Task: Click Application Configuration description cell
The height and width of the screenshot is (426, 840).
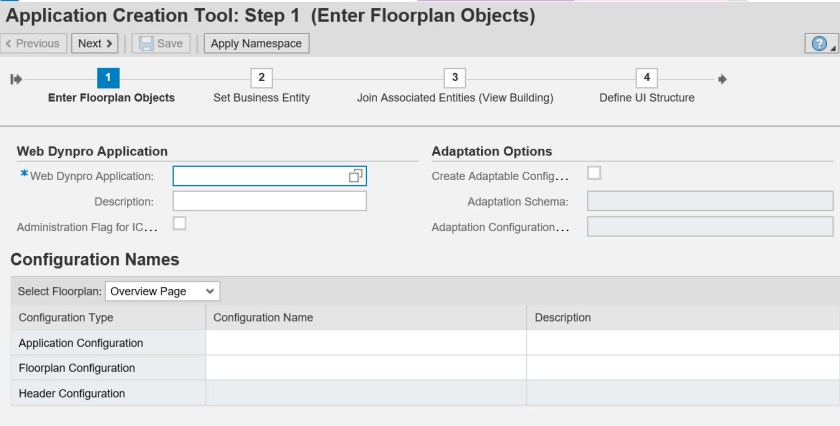Action: point(682,343)
